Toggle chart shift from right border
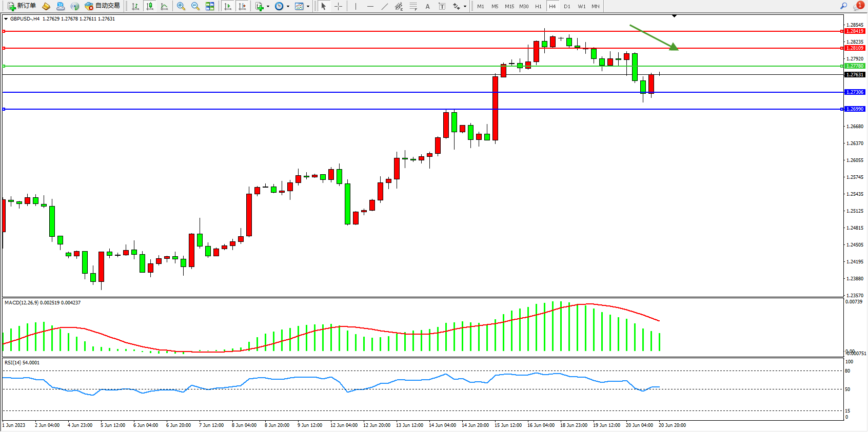This screenshot has height=432, width=868. pyautogui.click(x=242, y=6)
